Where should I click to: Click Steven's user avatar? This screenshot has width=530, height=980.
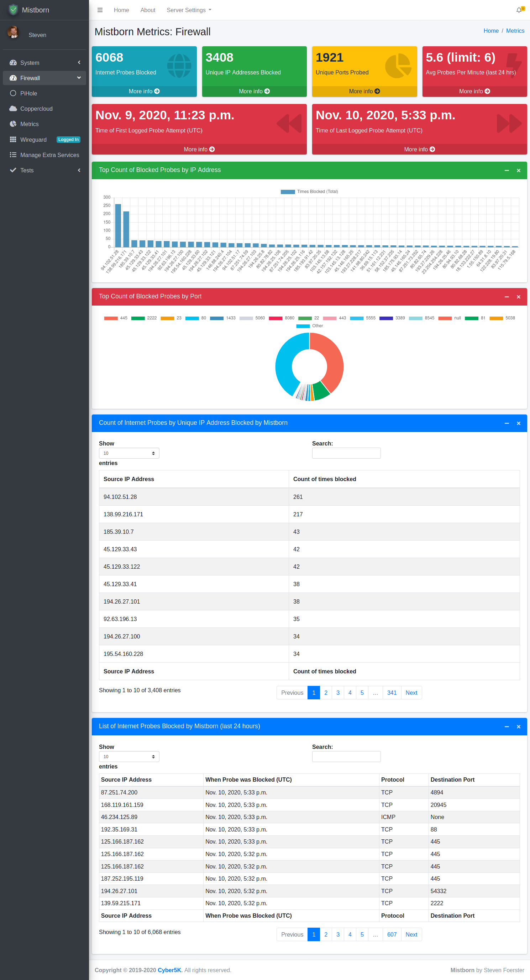[13, 32]
